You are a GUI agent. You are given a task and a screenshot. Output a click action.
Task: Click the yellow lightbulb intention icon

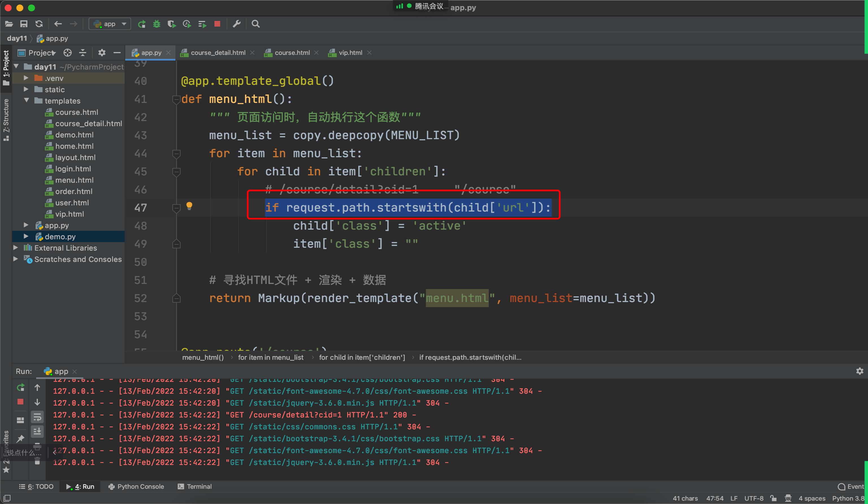click(x=189, y=206)
